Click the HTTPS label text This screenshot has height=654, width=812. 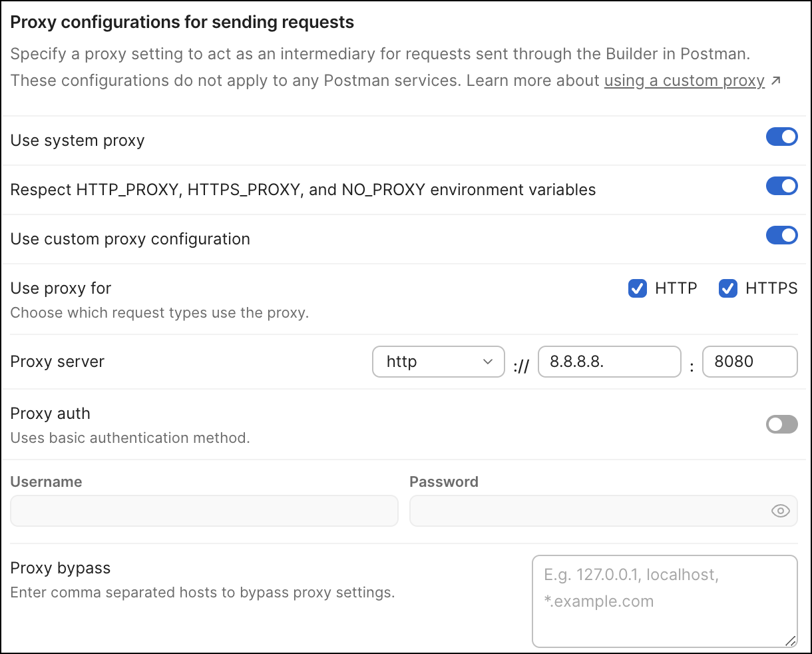pyautogui.click(x=771, y=288)
